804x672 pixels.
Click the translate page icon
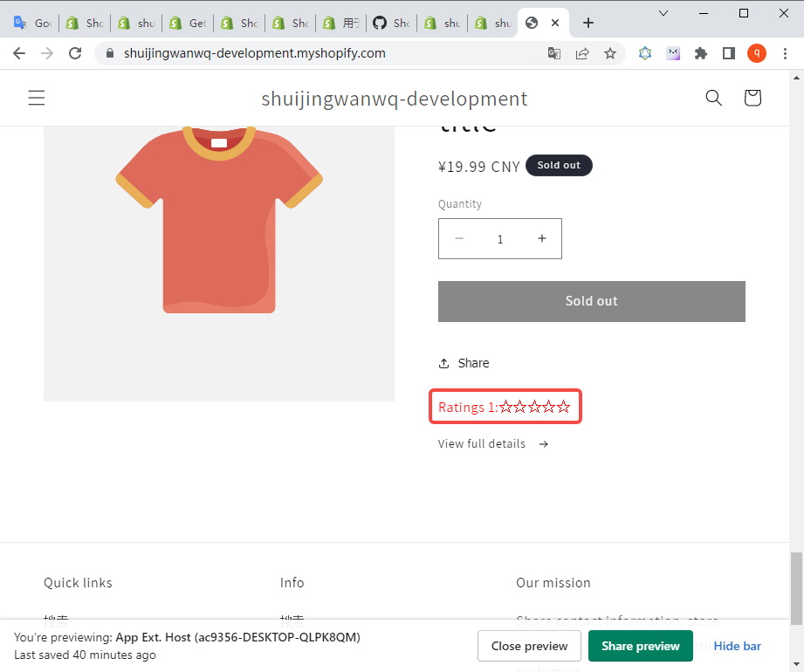(554, 53)
